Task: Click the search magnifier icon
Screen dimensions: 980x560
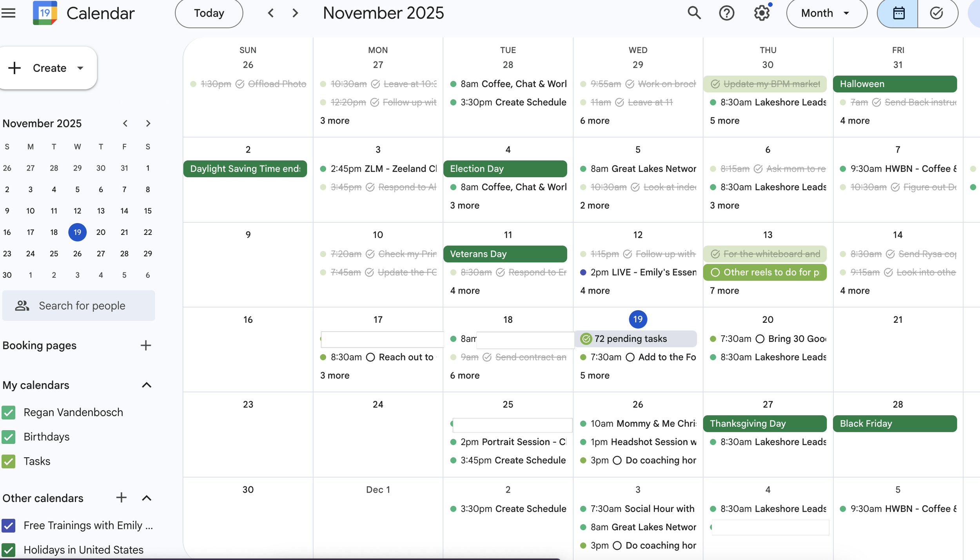Action: 694,13
